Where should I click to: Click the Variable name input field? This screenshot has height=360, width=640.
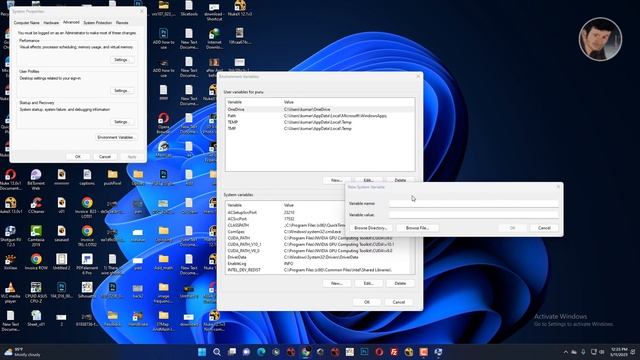[x=473, y=203]
